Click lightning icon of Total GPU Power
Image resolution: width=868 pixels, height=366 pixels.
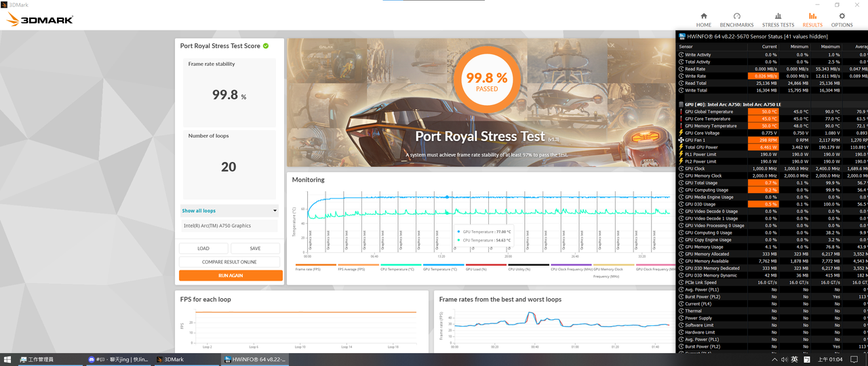tap(681, 147)
